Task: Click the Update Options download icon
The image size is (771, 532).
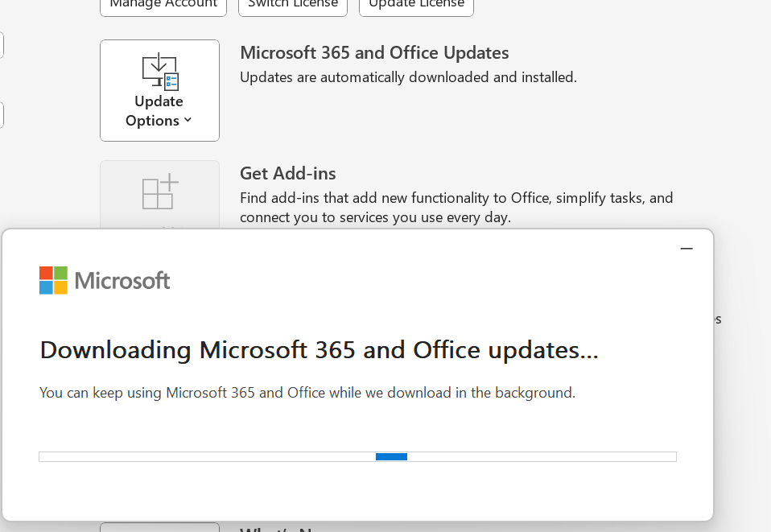Action: tap(159, 72)
